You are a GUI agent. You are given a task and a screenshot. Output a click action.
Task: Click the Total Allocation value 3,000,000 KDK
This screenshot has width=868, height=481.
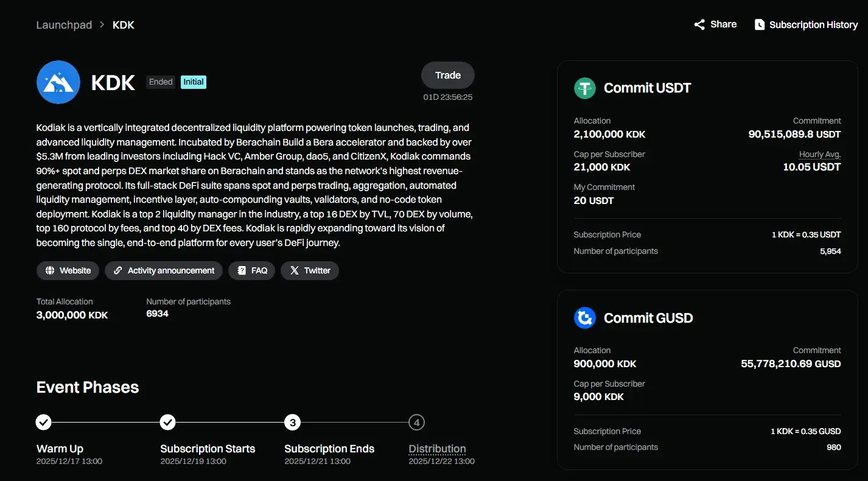coord(72,315)
